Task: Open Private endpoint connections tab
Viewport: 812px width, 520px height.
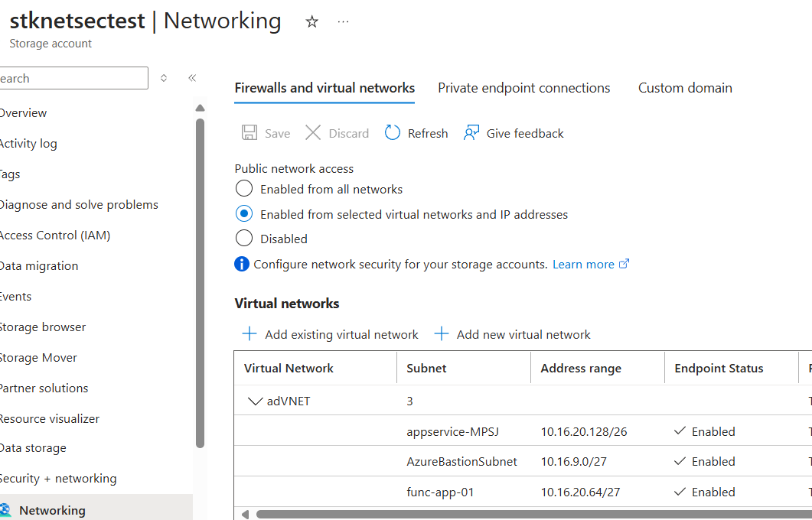Action: click(524, 88)
